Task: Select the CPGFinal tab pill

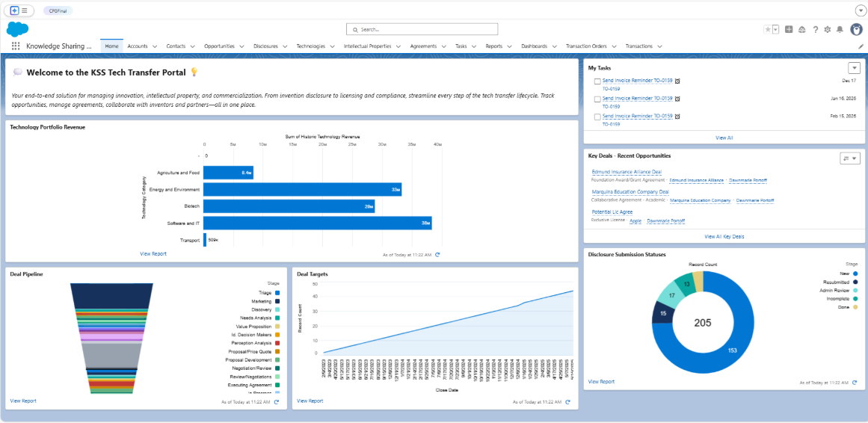Action: point(58,10)
